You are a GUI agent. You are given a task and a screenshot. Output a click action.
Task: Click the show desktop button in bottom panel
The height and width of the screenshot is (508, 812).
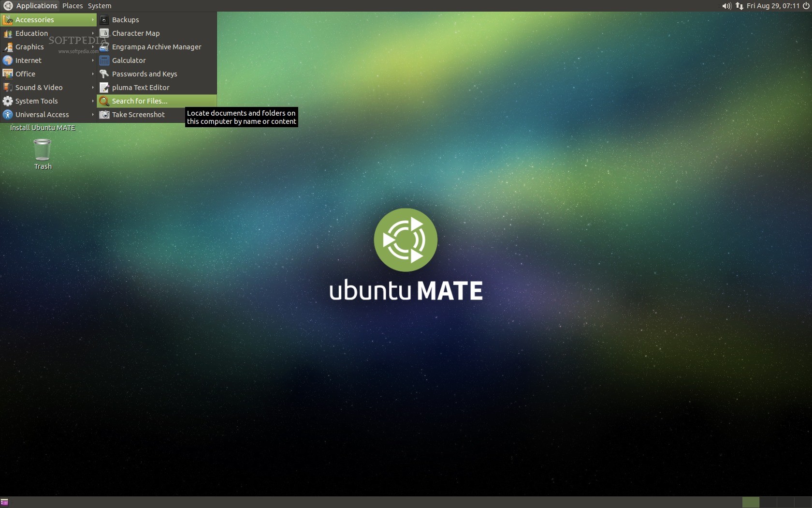pos(4,502)
